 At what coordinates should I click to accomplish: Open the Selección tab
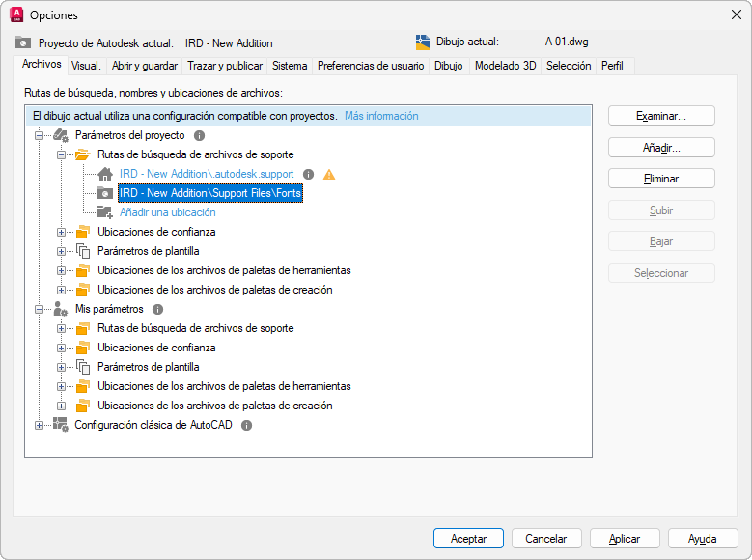tap(569, 66)
